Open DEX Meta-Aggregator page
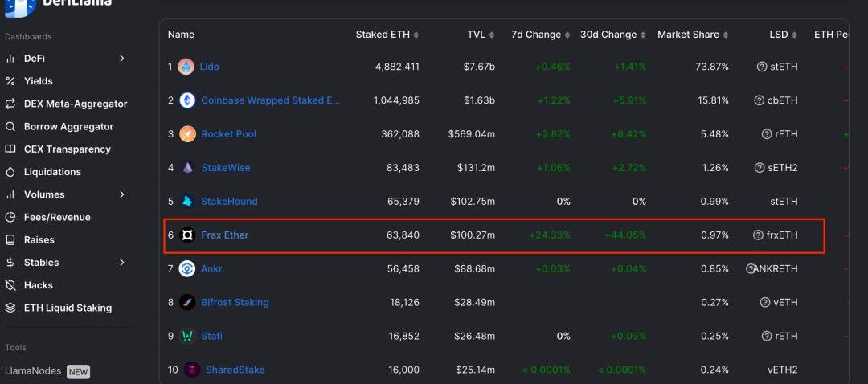Image resolution: width=868 pixels, height=384 pixels. coord(76,104)
